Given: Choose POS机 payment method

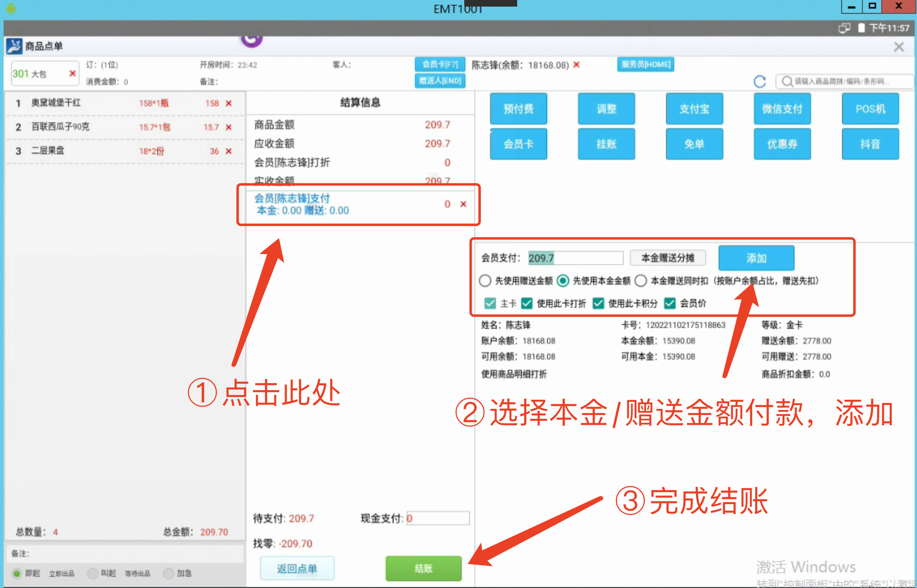Looking at the screenshot, I should [x=870, y=109].
